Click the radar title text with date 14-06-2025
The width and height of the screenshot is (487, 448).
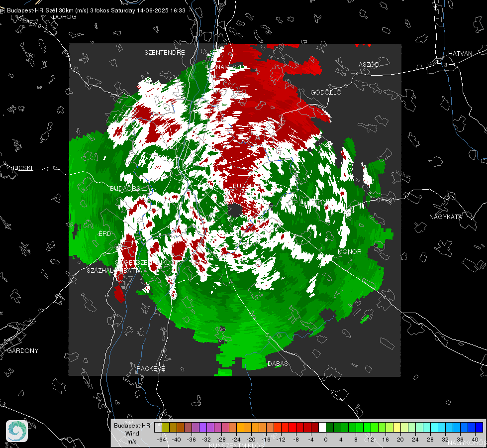[96, 10]
